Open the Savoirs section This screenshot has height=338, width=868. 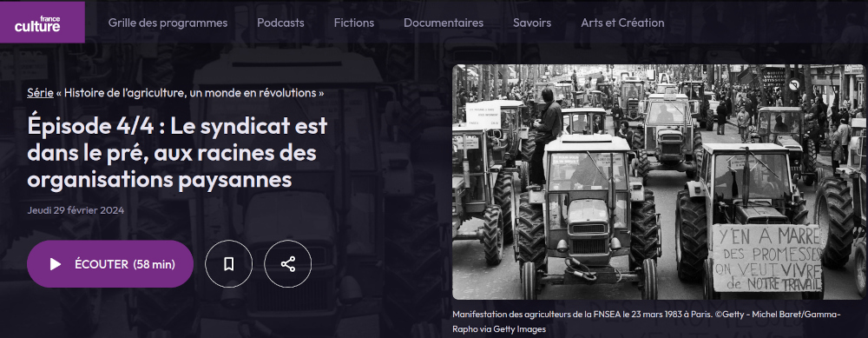532,23
